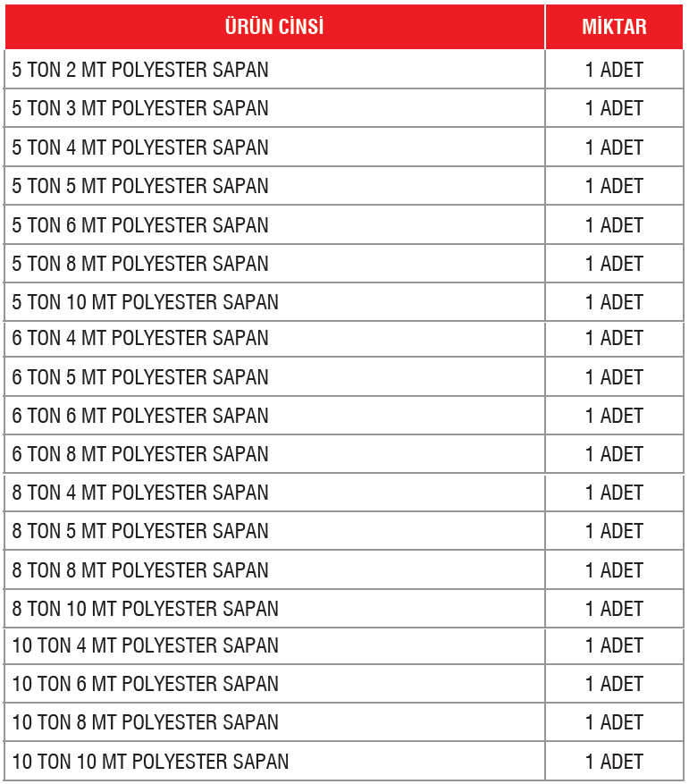Click the 6 TON 8 MT POLYESTER SAPAN cell
This screenshot has height=784, width=689.
pos(140,454)
